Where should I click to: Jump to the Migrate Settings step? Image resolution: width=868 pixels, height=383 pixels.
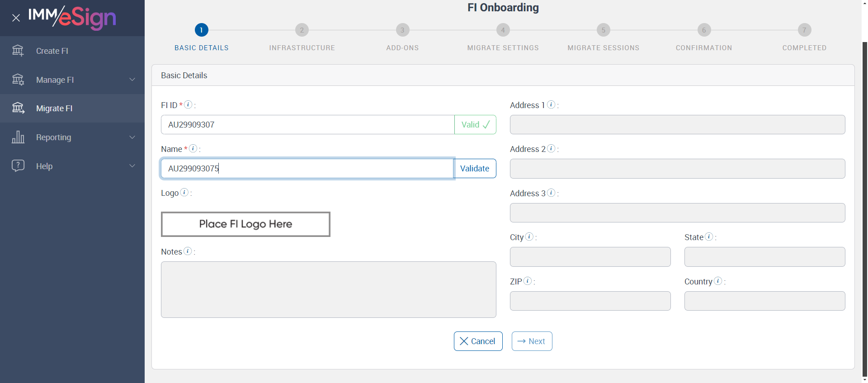(x=503, y=30)
